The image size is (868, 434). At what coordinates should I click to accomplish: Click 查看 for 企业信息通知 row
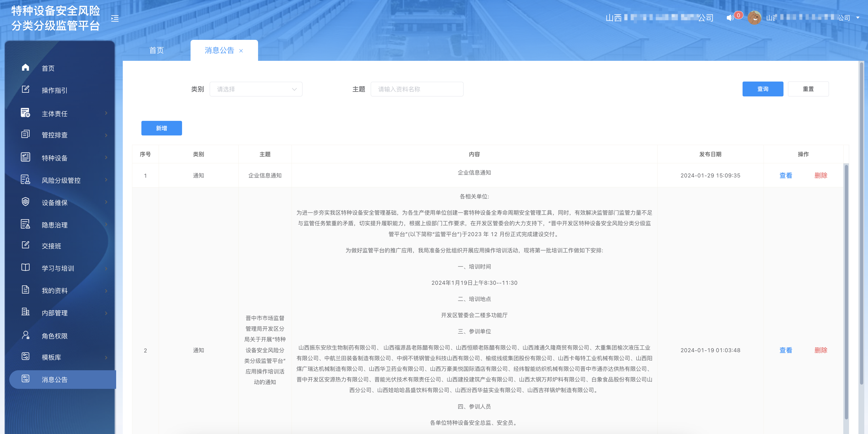pyautogui.click(x=785, y=175)
